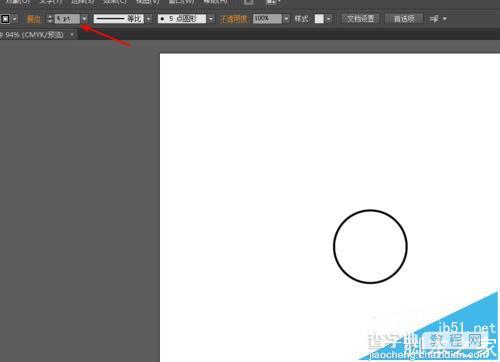This screenshot has height=362, width=500.
Task: Click the 5 点圆形 brush definition box
Action: tap(182, 19)
